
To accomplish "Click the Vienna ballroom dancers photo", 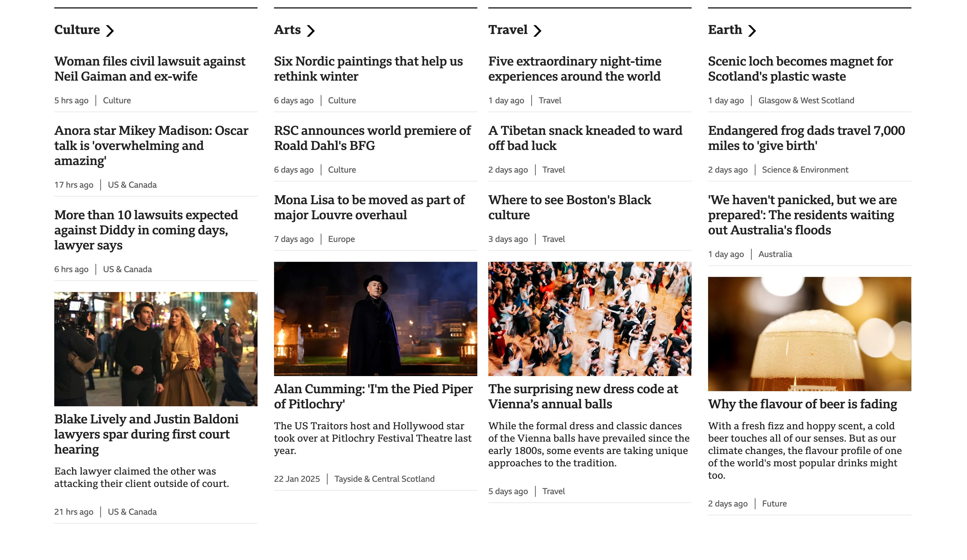I will pos(590,319).
